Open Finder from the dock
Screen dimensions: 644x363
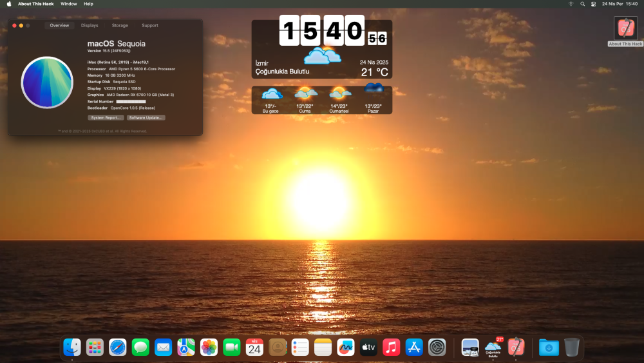click(x=72, y=348)
